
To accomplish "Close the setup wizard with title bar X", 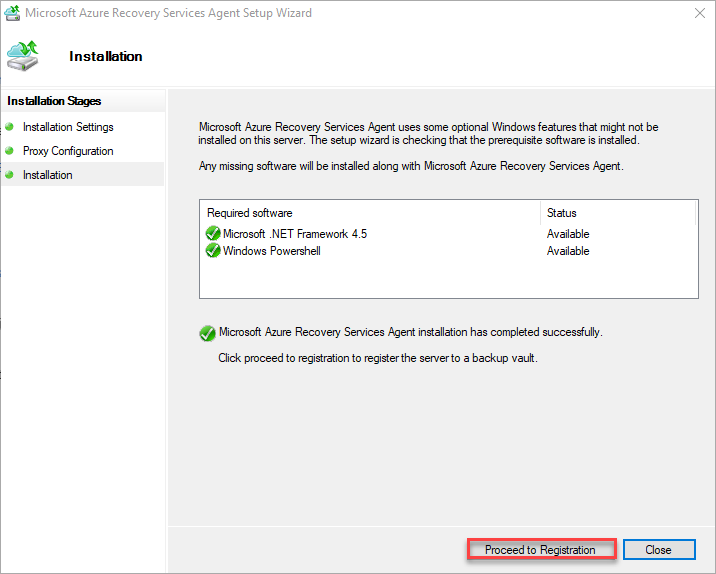I will coord(695,14).
